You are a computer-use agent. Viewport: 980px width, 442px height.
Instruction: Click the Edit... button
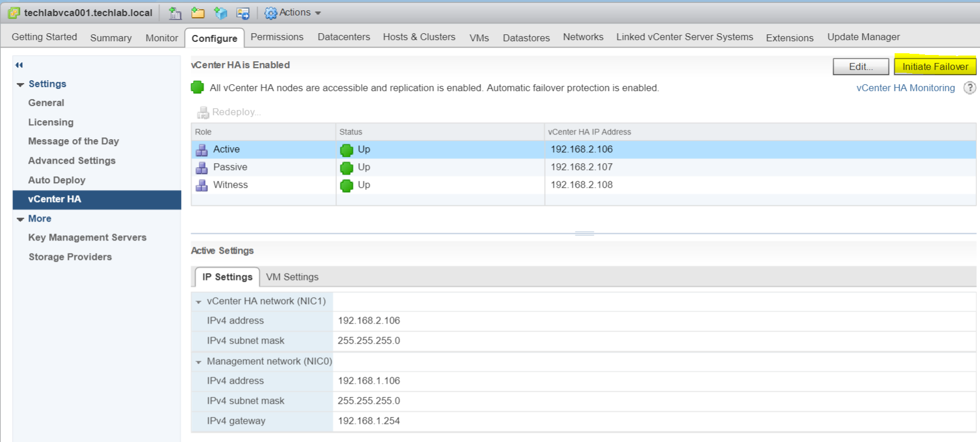861,66
